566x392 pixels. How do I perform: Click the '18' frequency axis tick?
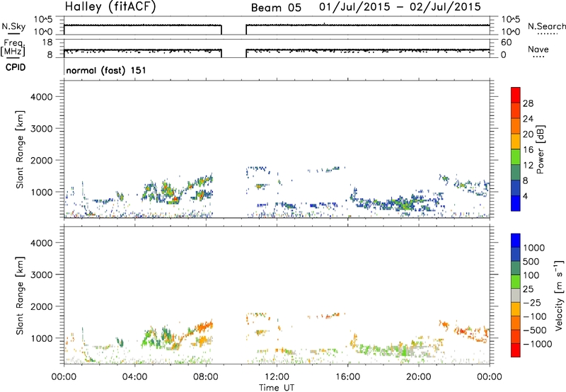tap(47, 42)
